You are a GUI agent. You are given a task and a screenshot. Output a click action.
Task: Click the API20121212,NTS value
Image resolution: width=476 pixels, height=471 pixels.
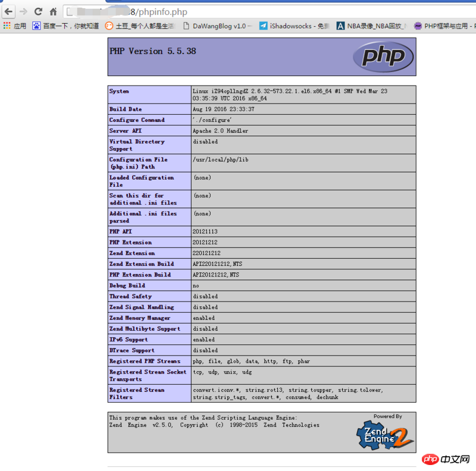(216, 275)
